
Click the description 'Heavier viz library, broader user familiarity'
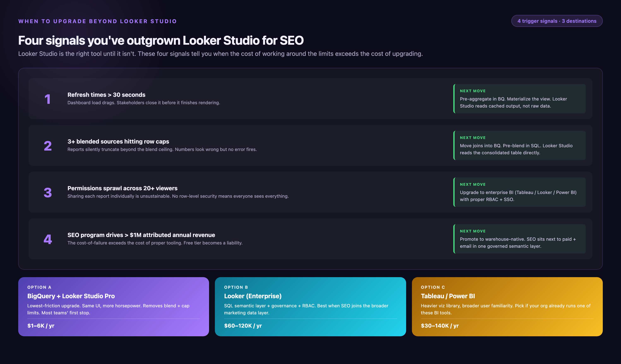506,309
